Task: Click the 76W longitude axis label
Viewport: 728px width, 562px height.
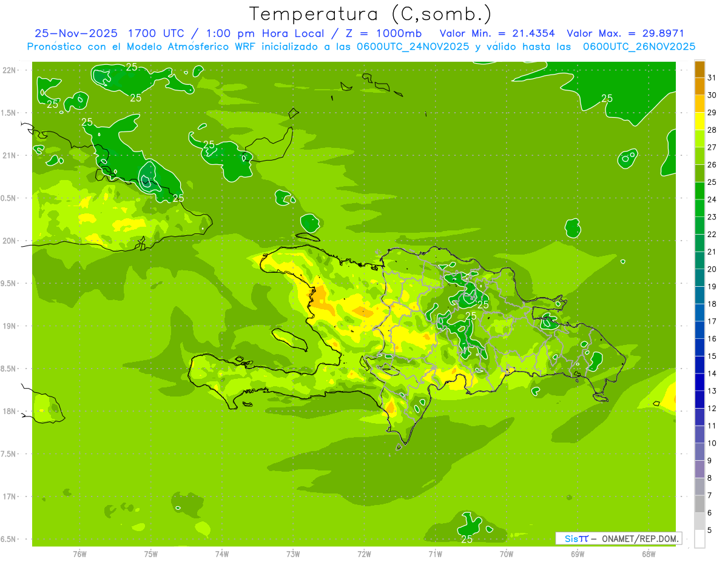Action: (79, 554)
